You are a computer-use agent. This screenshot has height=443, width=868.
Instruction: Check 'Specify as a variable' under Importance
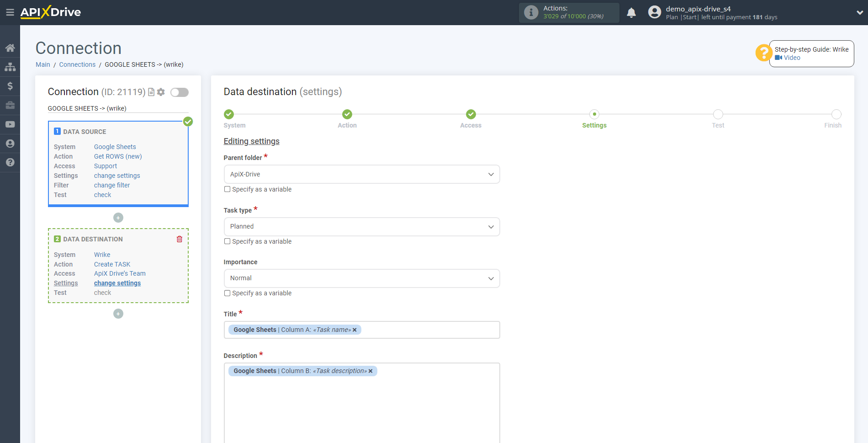click(x=227, y=293)
